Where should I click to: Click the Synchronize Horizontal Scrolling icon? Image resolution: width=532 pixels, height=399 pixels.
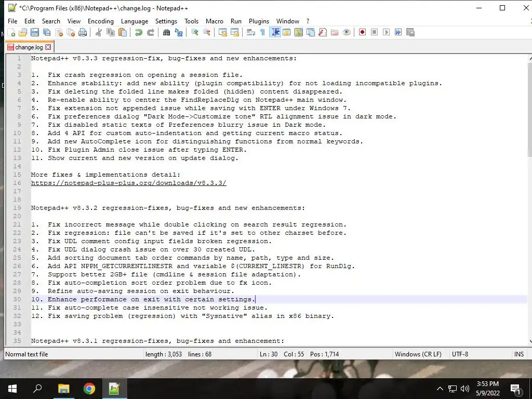(x=234, y=32)
